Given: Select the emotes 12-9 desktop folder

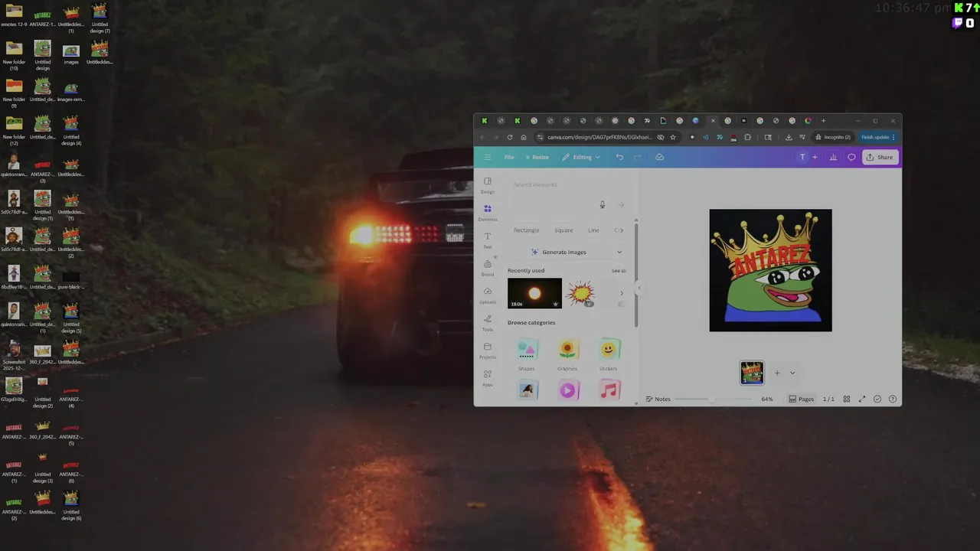Looking at the screenshot, I should (14, 15).
